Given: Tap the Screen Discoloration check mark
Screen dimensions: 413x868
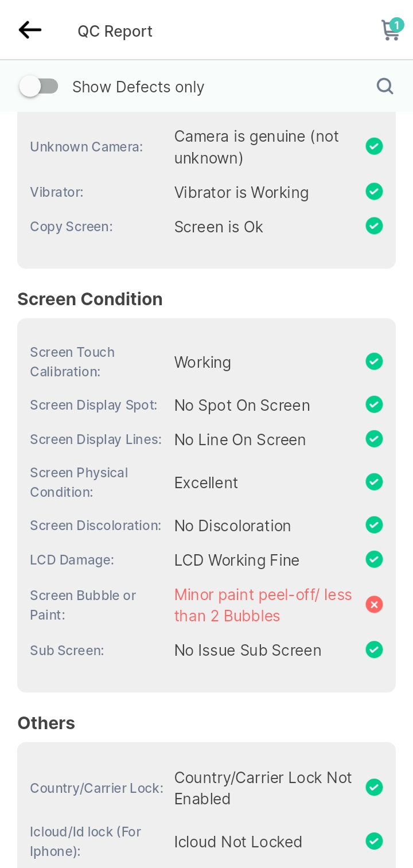Looking at the screenshot, I should point(374,524).
